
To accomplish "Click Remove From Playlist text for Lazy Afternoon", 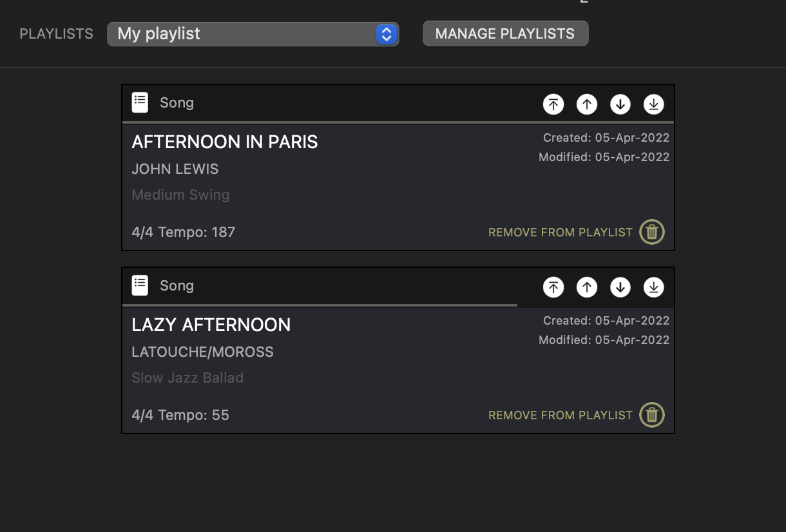I will click(561, 415).
